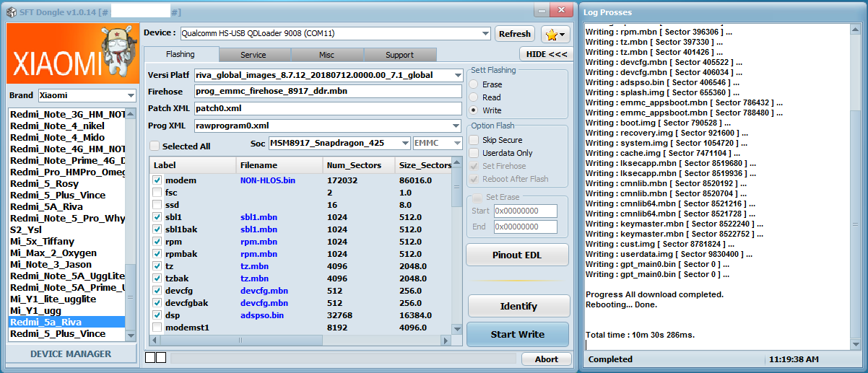Viewport: 868px width, 373px height.
Task: Click the Set Erase Start address field
Action: click(525, 211)
